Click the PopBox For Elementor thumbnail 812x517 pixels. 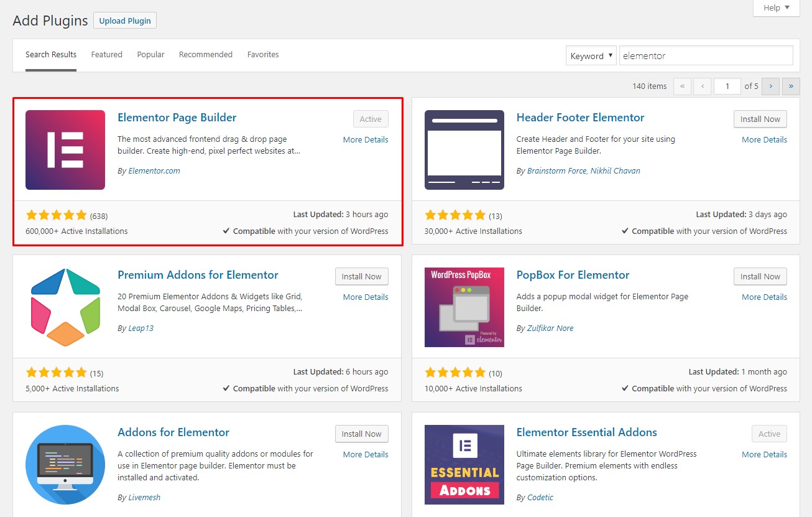[464, 307]
